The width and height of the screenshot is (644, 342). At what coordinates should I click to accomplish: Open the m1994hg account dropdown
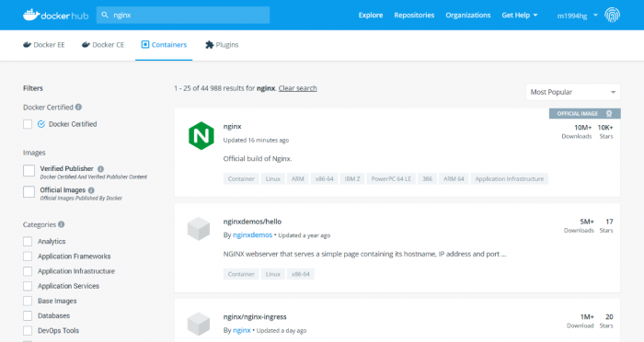(x=577, y=16)
